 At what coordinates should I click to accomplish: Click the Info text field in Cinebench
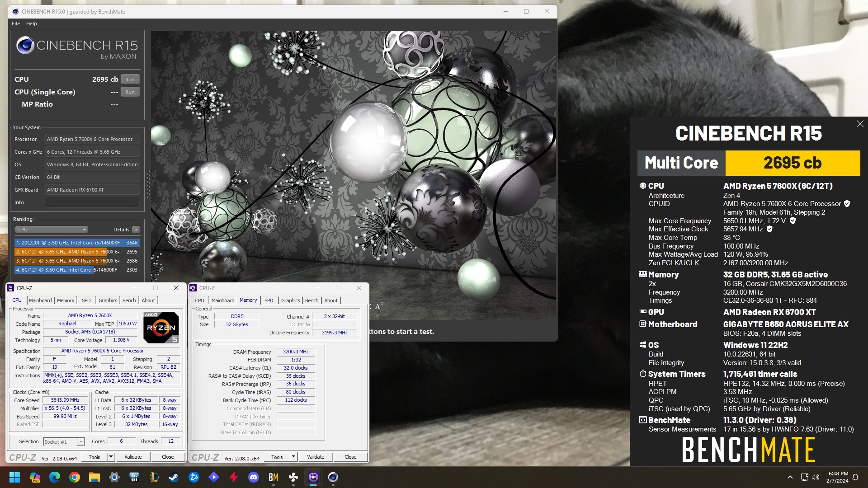point(92,202)
